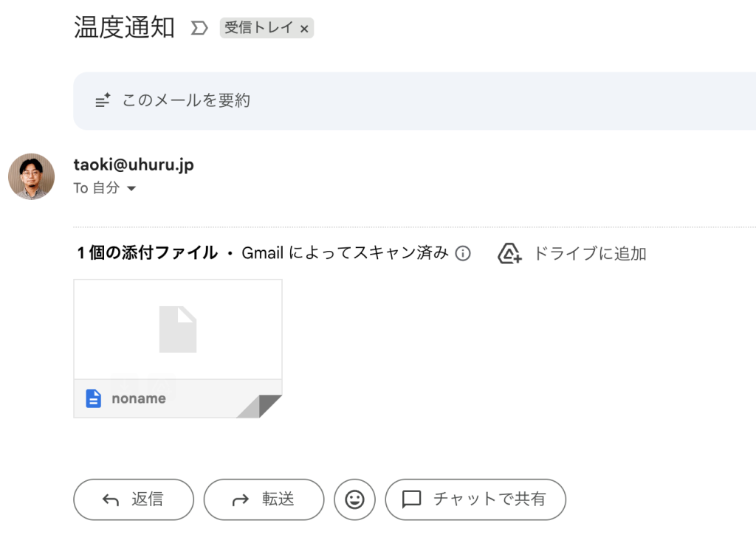756x560 pixels.
Task: Click the sender address taoki@uhuru.jp
Action: 134,165
